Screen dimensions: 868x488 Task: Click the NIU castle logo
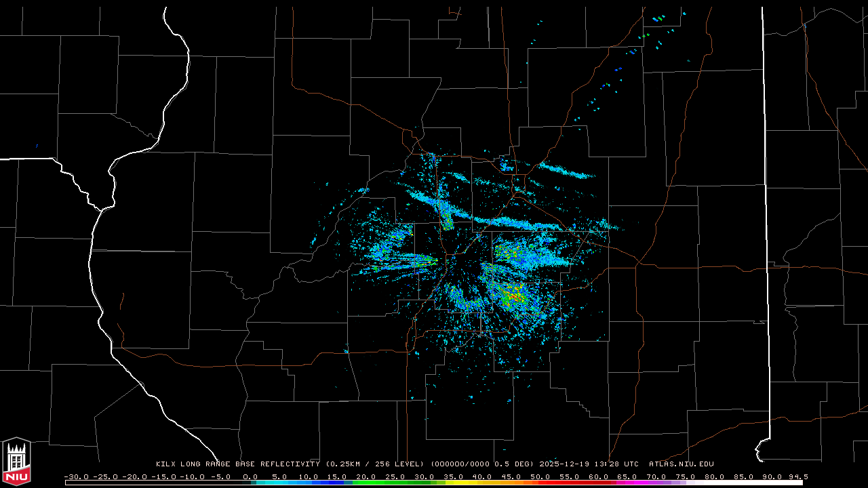[16, 462]
